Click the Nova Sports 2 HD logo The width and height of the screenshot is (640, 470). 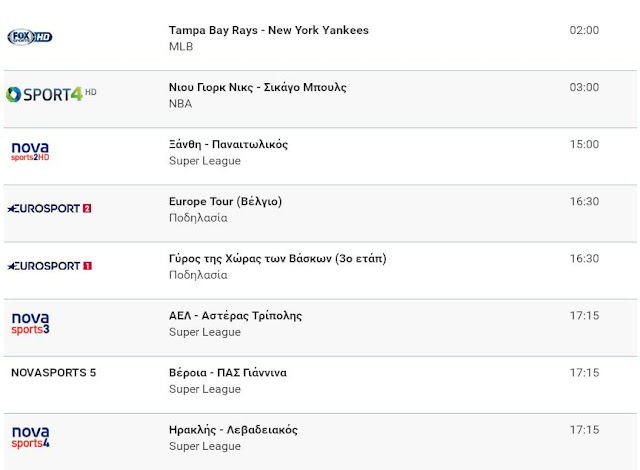pos(30,151)
